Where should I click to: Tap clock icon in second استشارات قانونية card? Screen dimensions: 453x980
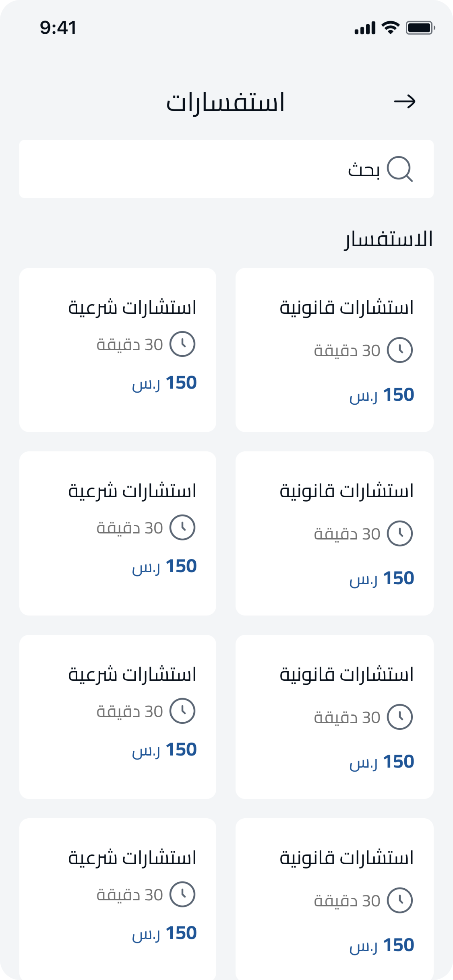coord(399,533)
